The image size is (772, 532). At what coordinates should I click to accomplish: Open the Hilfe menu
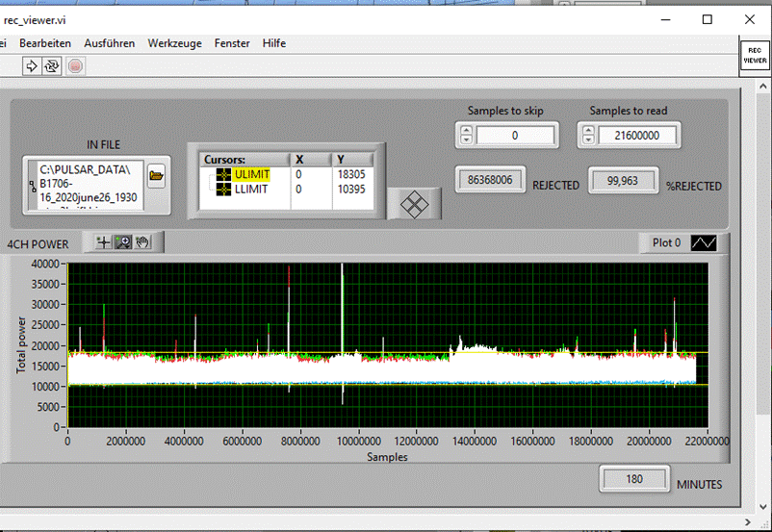[x=274, y=43]
